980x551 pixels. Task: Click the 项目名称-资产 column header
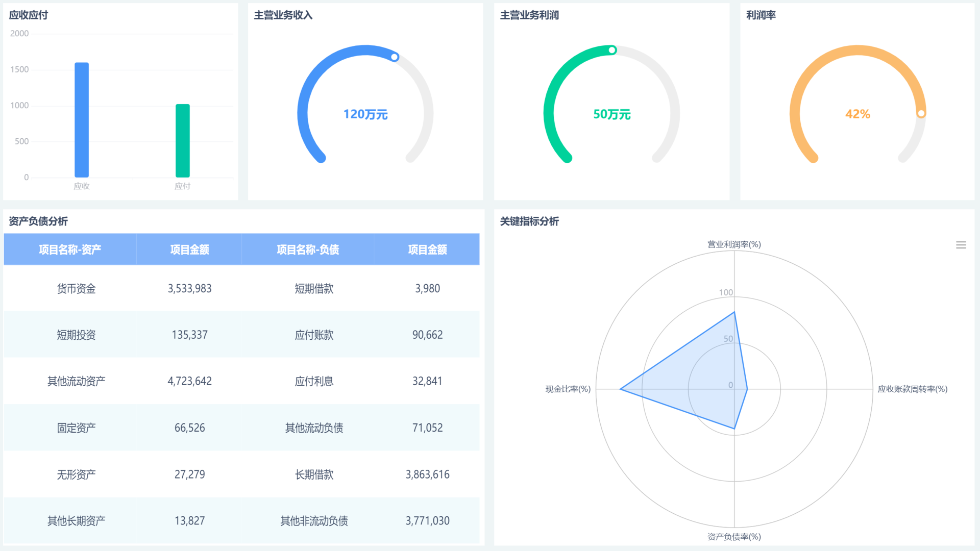tap(70, 249)
